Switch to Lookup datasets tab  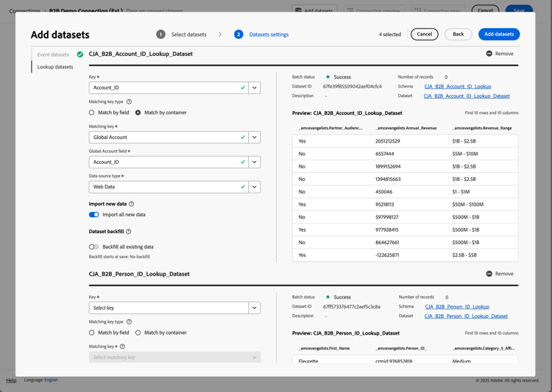pos(55,67)
